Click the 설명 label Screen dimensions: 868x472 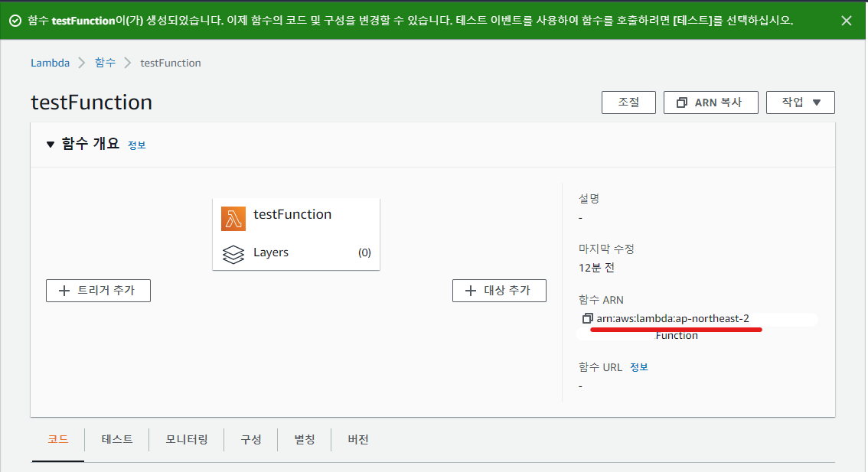point(589,198)
